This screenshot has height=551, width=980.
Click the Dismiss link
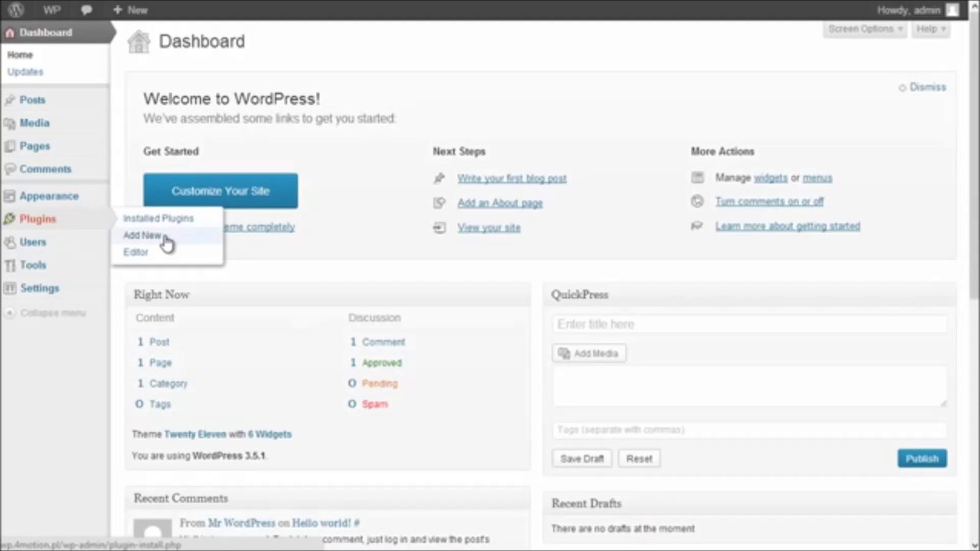coord(928,87)
